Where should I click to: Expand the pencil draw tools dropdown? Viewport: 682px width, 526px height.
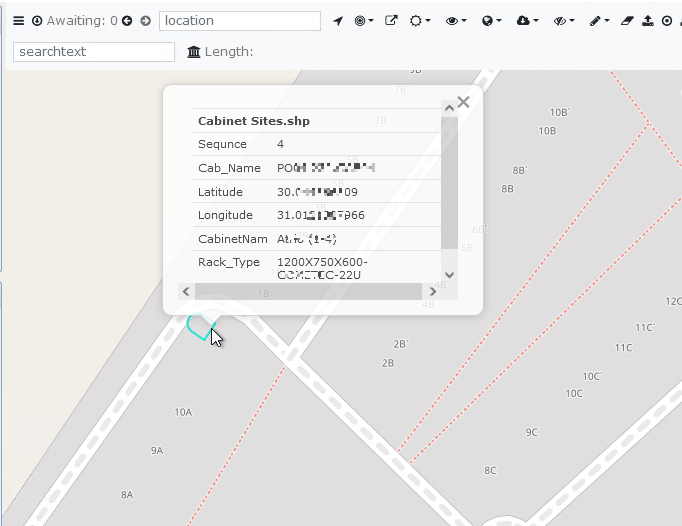pyautogui.click(x=598, y=21)
